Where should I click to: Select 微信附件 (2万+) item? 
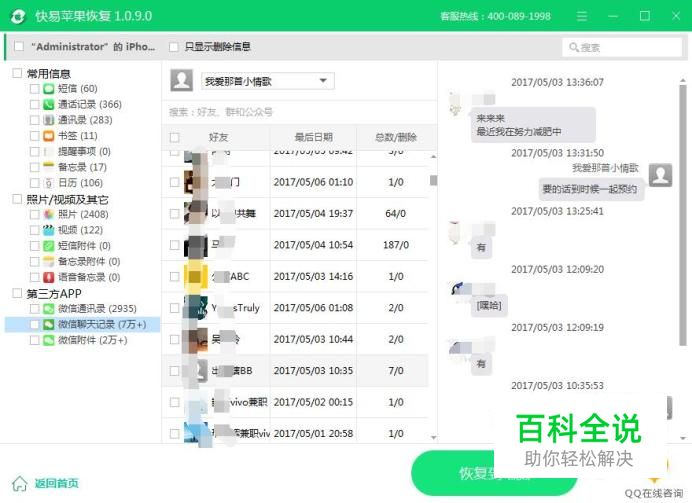click(93, 340)
